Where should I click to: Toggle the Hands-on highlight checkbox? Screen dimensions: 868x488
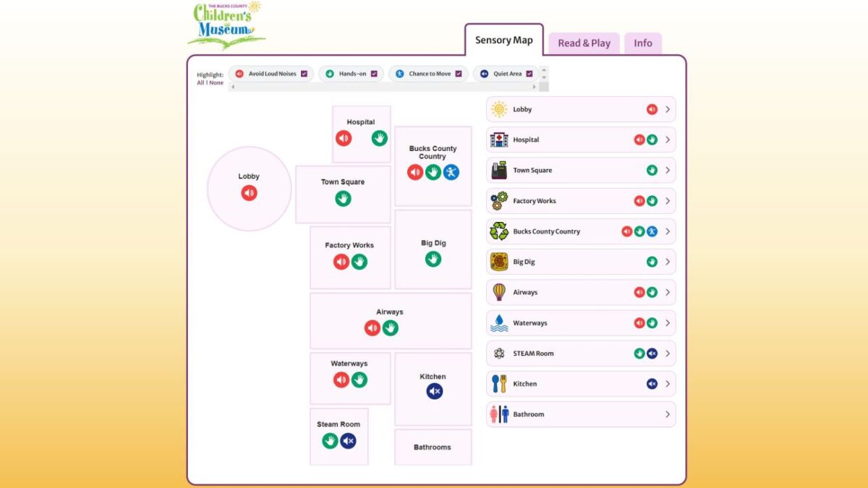pos(374,74)
